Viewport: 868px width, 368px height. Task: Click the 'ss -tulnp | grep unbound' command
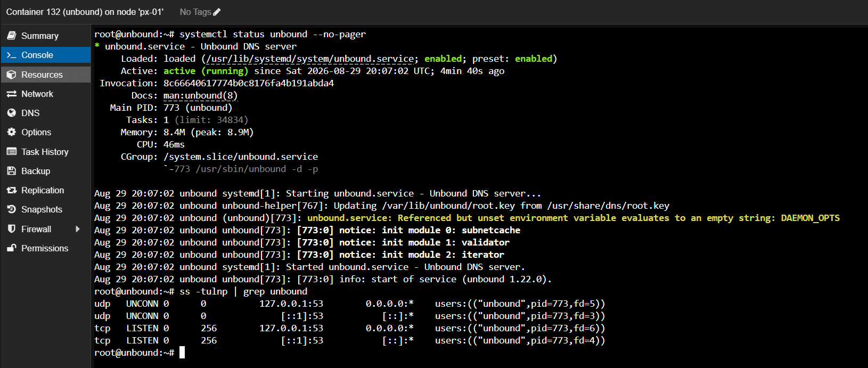click(x=243, y=291)
